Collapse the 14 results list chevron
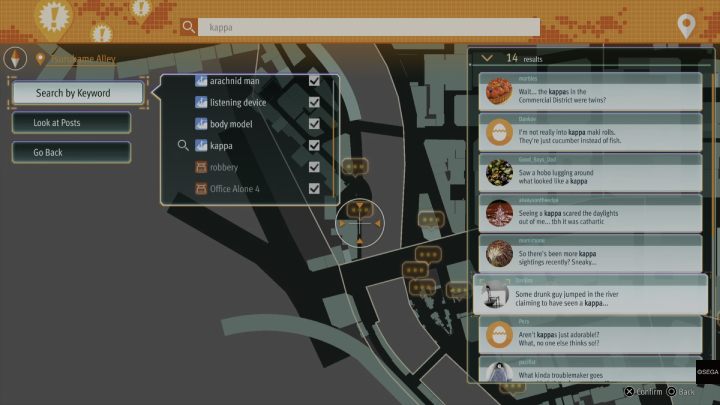The height and width of the screenshot is (405, 720). [x=487, y=58]
